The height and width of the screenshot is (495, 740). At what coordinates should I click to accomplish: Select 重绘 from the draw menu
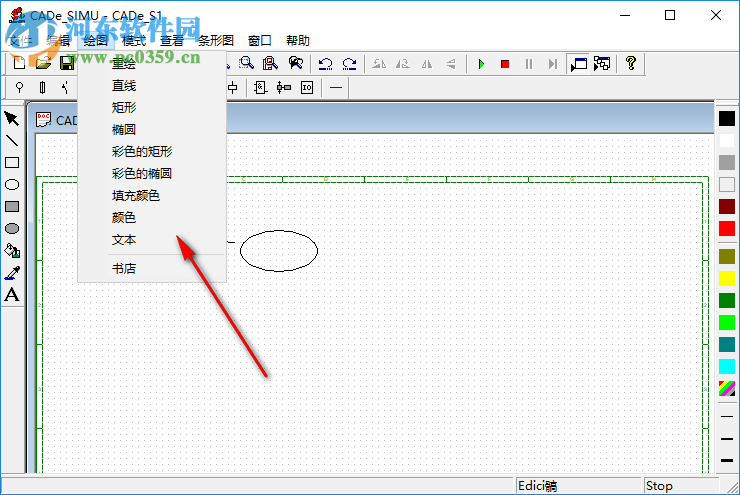click(x=151, y=64)
